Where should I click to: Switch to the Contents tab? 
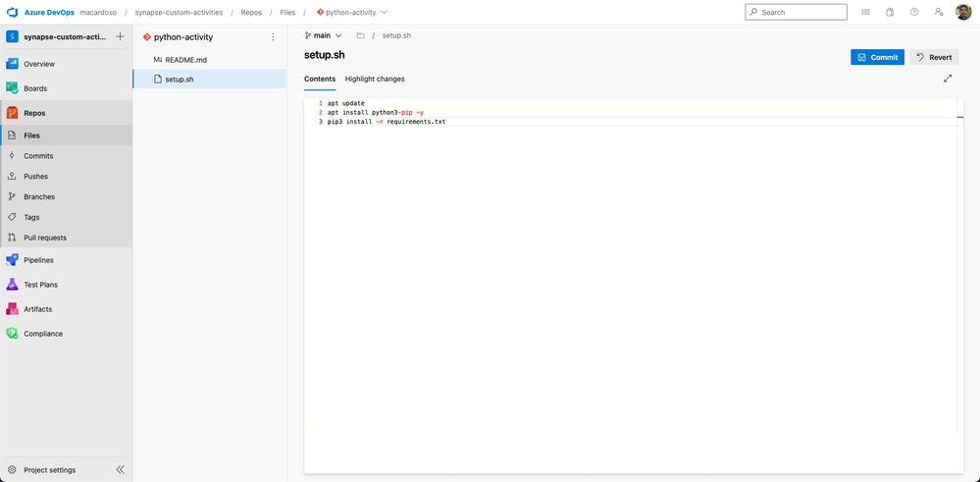(x=320, y=79)
